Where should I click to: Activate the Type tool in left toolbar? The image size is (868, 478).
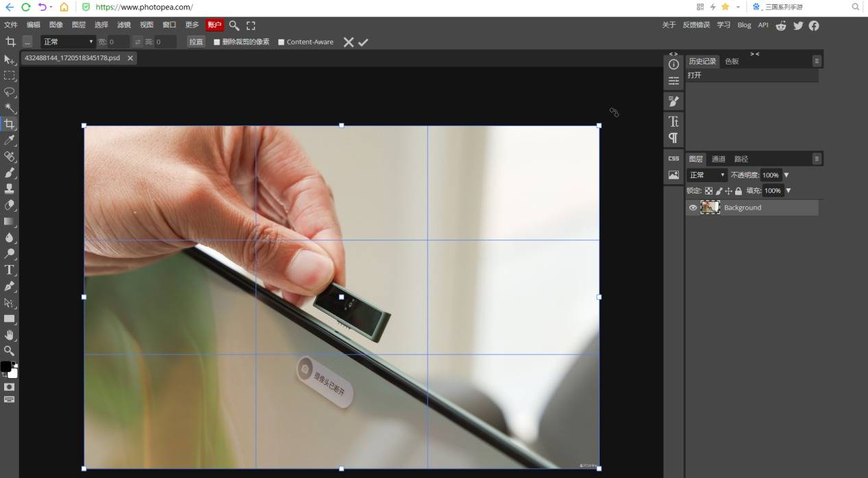[x=10, y=270]
